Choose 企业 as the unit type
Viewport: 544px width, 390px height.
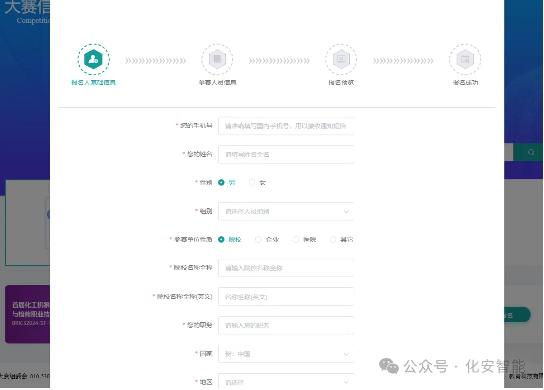tap(258, 239)
